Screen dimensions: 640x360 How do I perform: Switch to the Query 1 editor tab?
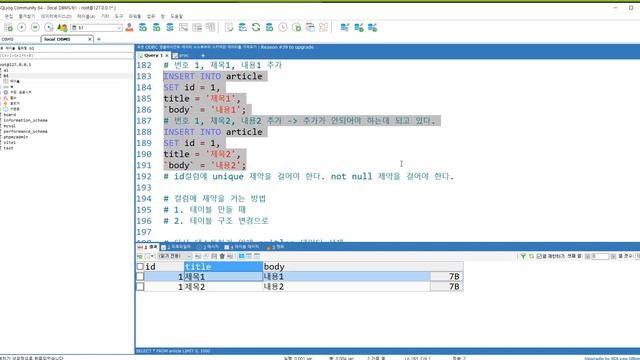153,55
